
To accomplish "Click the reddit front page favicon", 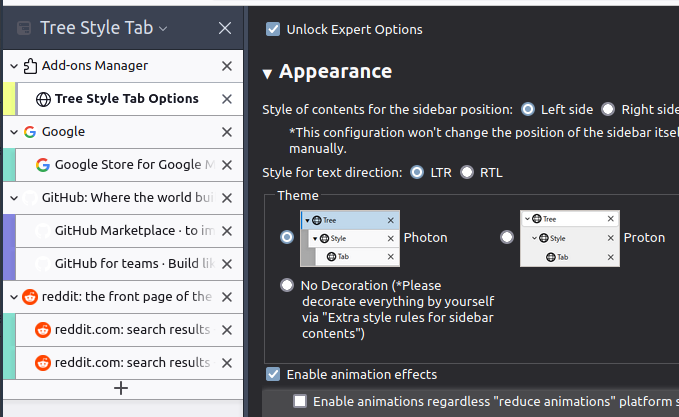I will tap(30, 297).
